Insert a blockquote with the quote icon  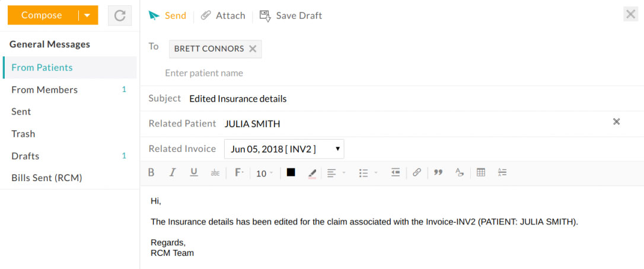pyautogui.click(x=438, y=173)
